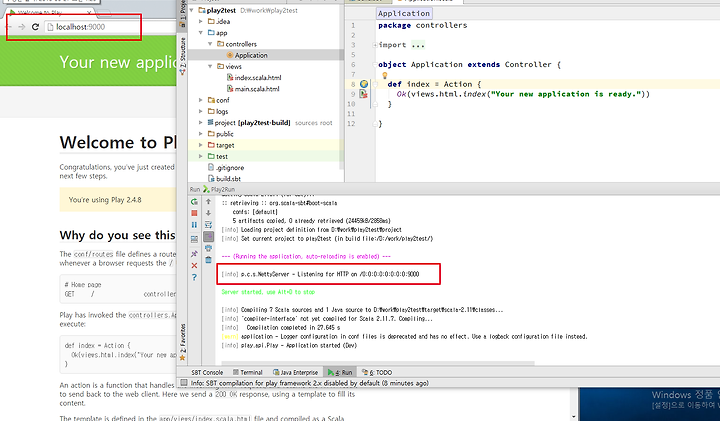This screenshot has height=421, width=720.
Task: Click the Play2Run configuration icon in Run header
Action: click(x=207, y=189)
